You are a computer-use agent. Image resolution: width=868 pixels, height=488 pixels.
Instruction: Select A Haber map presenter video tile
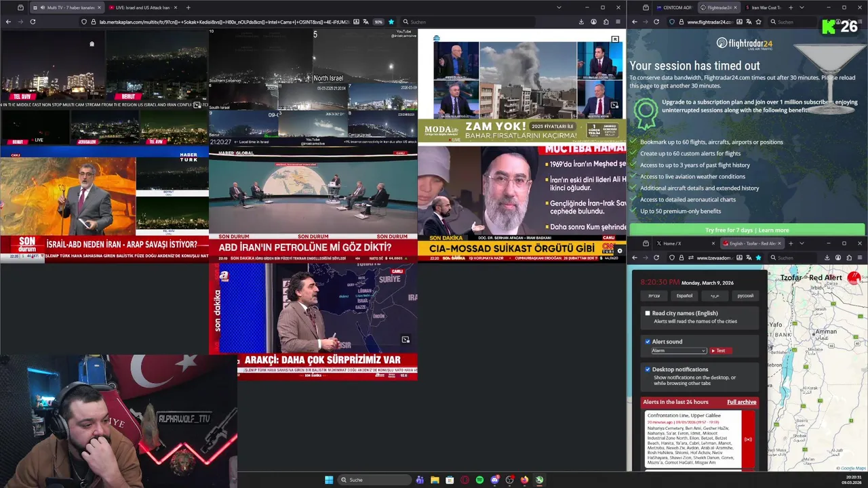pos(313,321)
